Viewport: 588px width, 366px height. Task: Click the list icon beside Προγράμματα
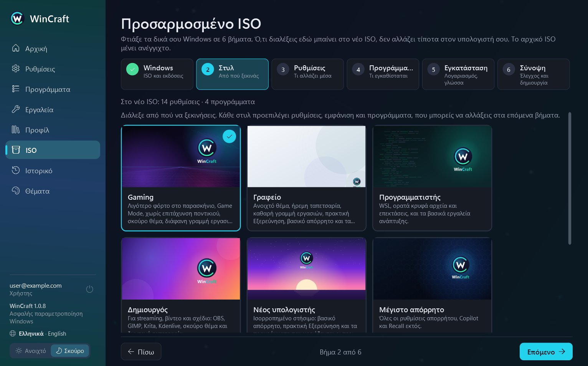16,89
